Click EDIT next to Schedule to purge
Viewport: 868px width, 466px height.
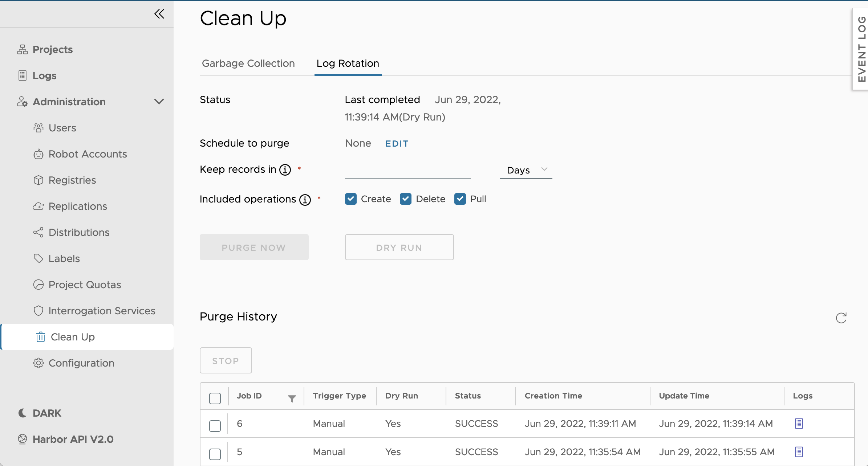click(397, 144)
